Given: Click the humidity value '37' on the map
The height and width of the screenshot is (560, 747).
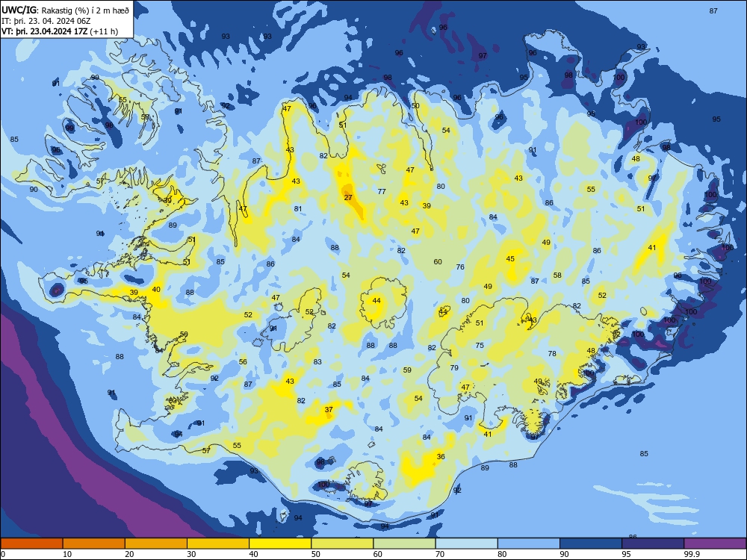Looking at the screenshot, I should coord(329,409).
